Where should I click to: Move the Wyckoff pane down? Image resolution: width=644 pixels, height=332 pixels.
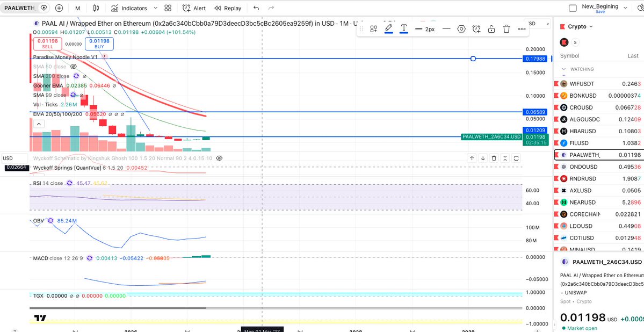tap(483, 158)
